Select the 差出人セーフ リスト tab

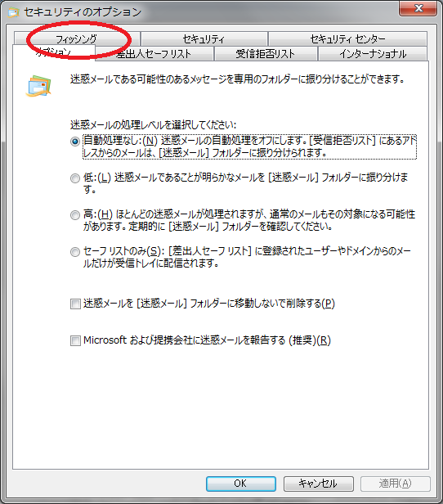[154, 54]
